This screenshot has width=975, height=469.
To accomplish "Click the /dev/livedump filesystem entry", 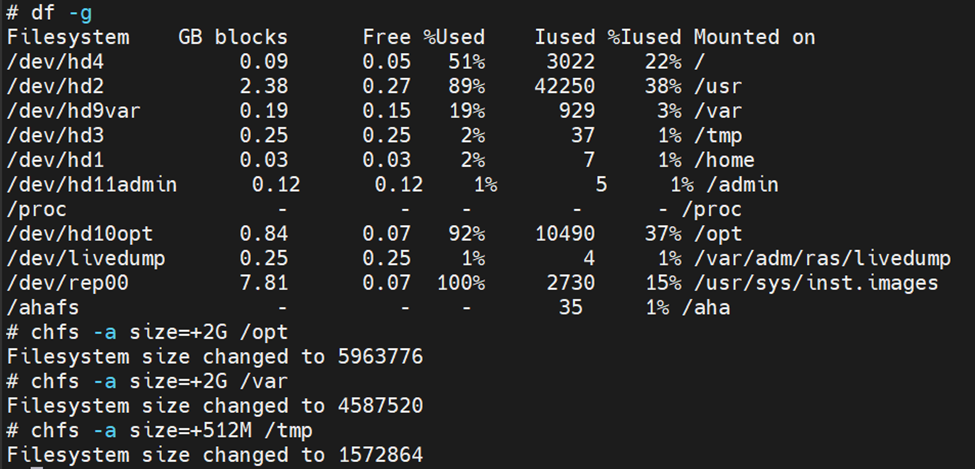I will tap(86, 258).
